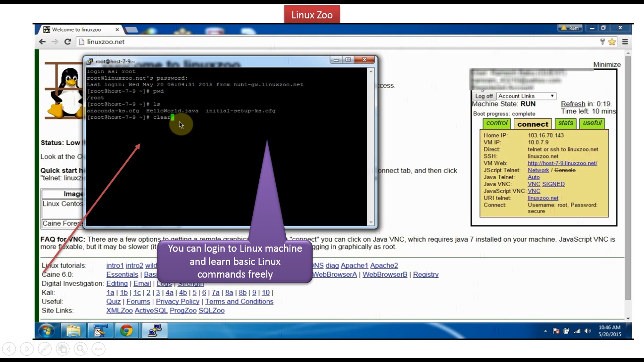Open the useful tab
This screenshot has height=362, width=644.
(592, 123)
